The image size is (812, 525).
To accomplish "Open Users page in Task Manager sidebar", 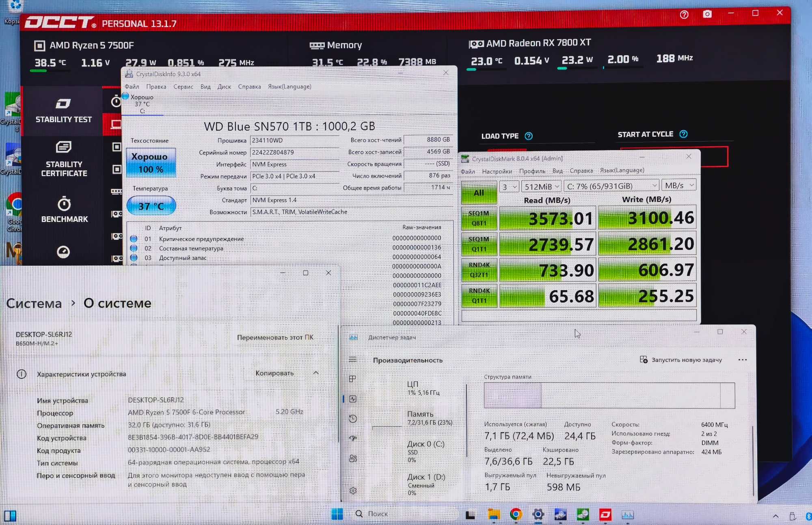I will click(x=353, y=458).
